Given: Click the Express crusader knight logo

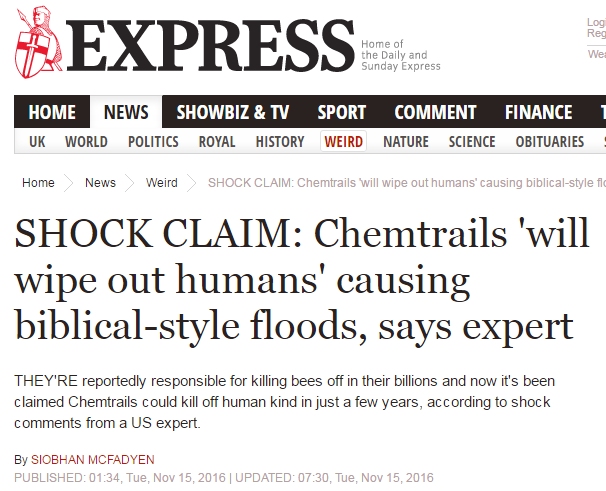Looking at the screenshot, I should click(x=37, y=43).
